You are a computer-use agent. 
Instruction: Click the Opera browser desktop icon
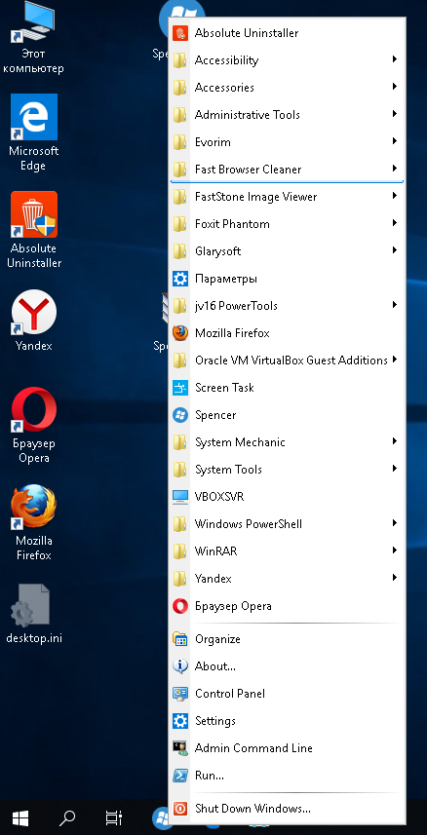tap(34, 425)
